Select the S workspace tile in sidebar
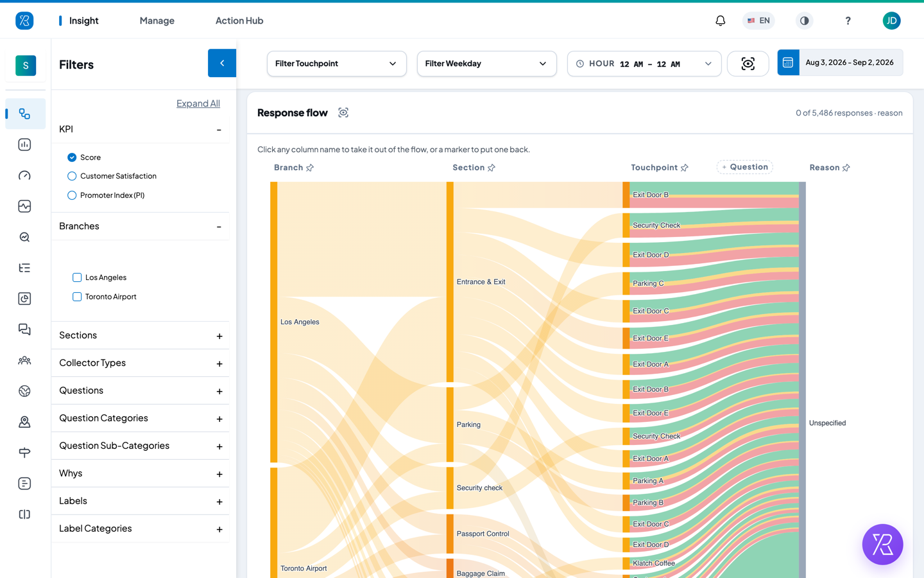Viewport: 924px width, 578px height. click(x=26, y=66)
